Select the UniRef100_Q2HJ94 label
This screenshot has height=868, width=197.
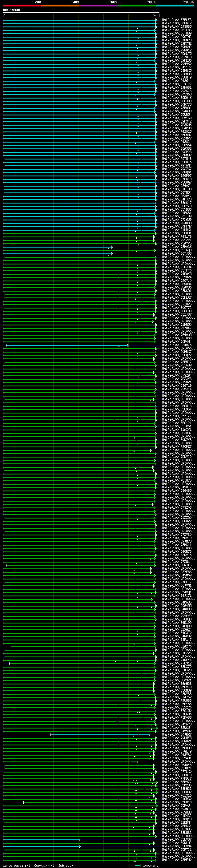tap(176, 267)
